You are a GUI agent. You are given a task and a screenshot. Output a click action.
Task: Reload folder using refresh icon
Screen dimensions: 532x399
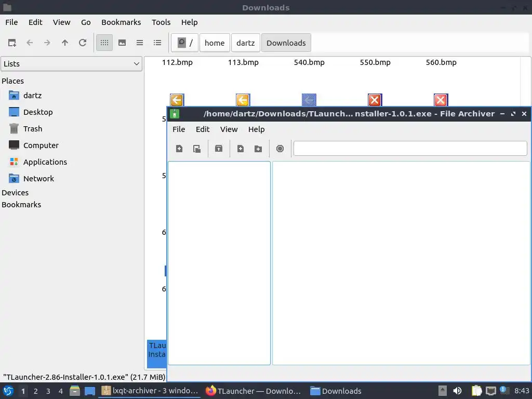pos(83,43)
